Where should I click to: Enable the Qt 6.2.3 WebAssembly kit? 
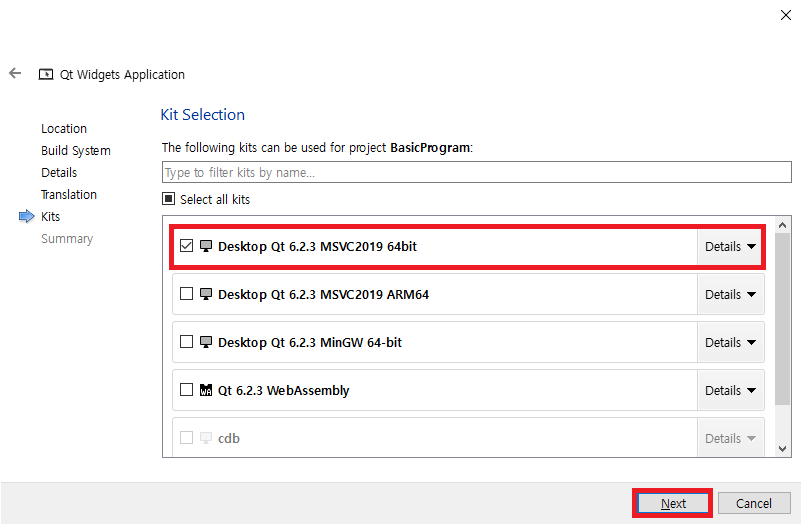[x=186, y=389]
